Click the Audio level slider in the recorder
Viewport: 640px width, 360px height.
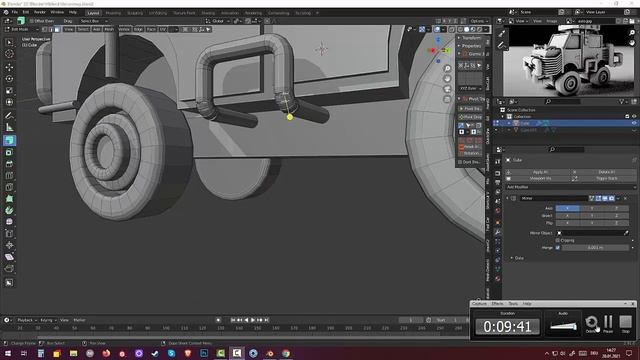click(563, 326)
